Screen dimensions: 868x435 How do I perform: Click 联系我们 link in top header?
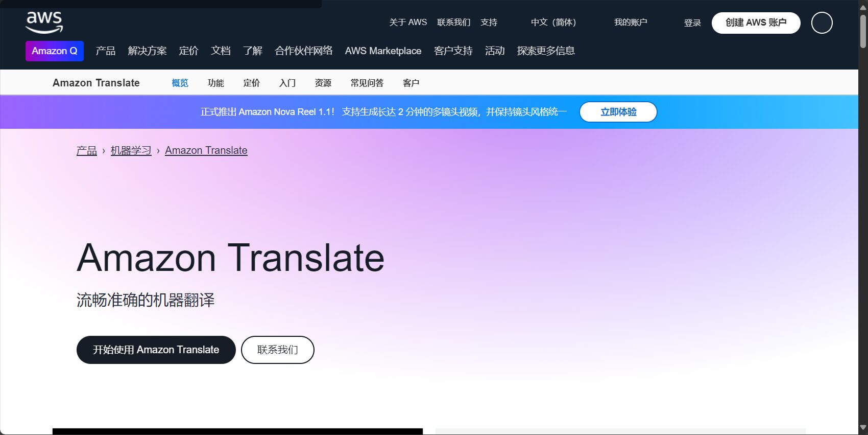pos(454,22)
